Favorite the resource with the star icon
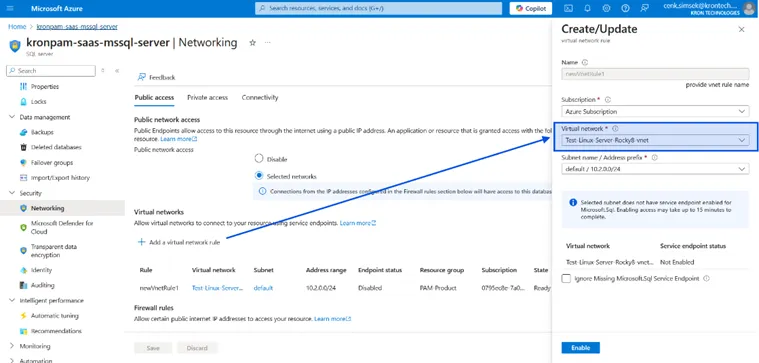The height and width of the screenshot is (363, 759). click(x=252, y=43)
